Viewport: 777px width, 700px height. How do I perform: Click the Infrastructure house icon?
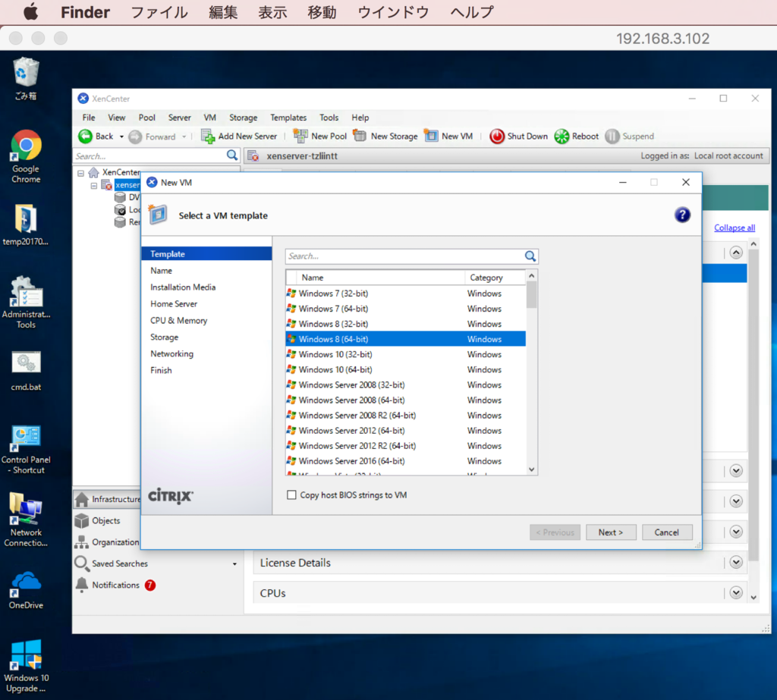(x=82, y=499)
